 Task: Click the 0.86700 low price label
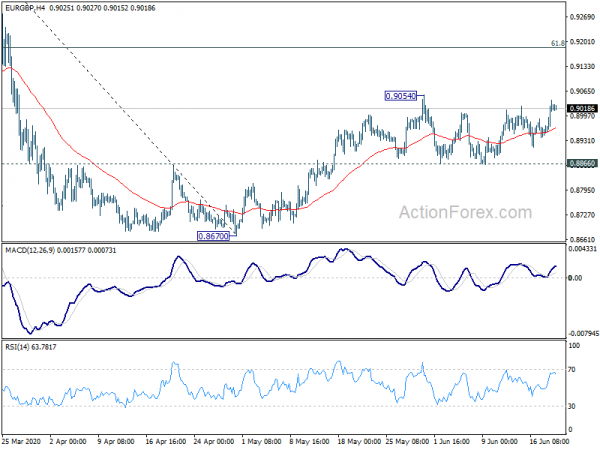pos(213,236)
